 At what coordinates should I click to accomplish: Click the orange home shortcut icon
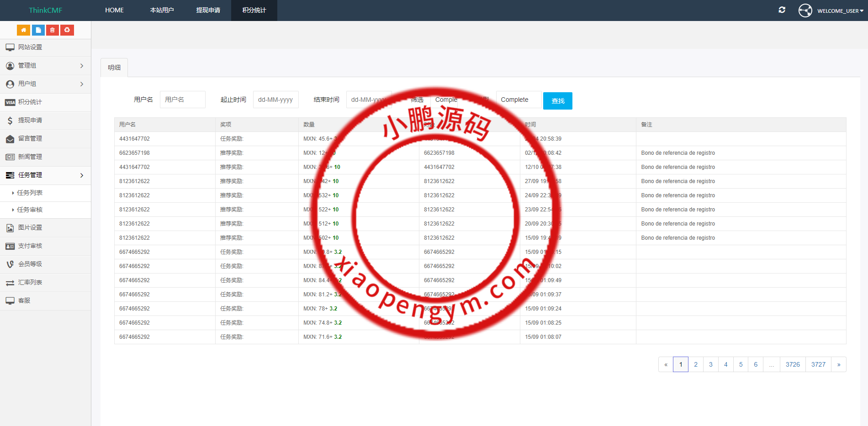[x=23, y=30]
